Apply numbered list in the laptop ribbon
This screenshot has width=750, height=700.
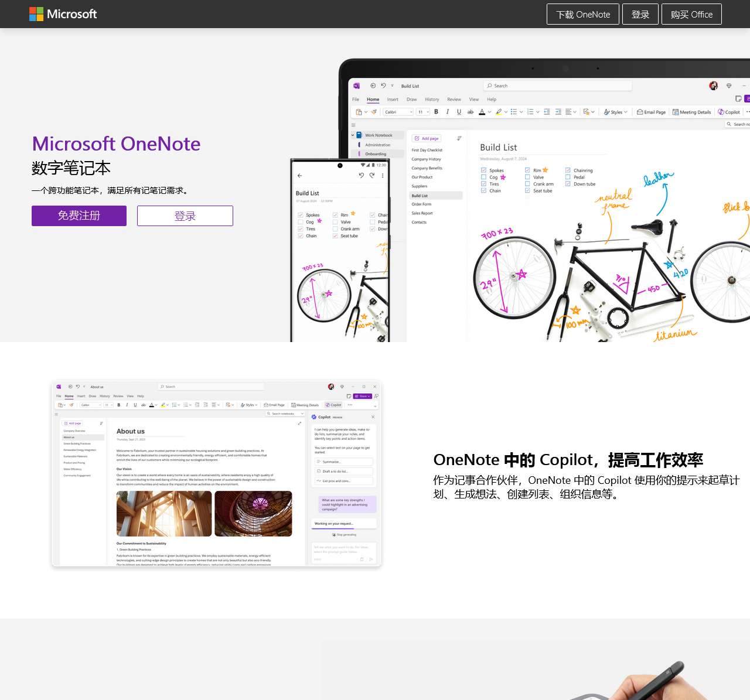tap(530, 112)
